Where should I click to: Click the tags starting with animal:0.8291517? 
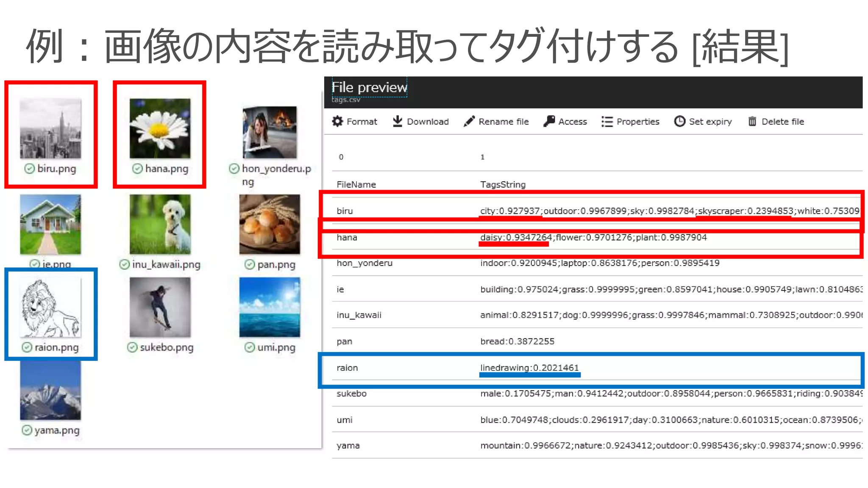671,315
